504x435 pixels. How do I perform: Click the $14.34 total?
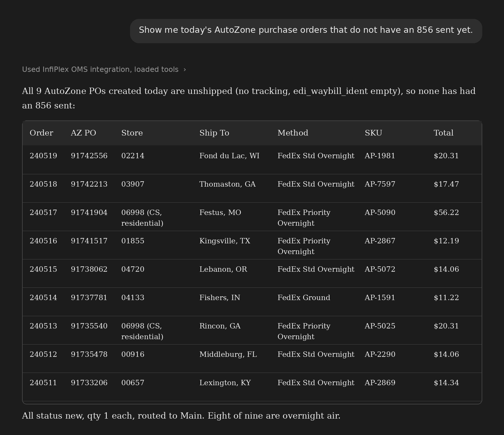[x=446, y=383]
